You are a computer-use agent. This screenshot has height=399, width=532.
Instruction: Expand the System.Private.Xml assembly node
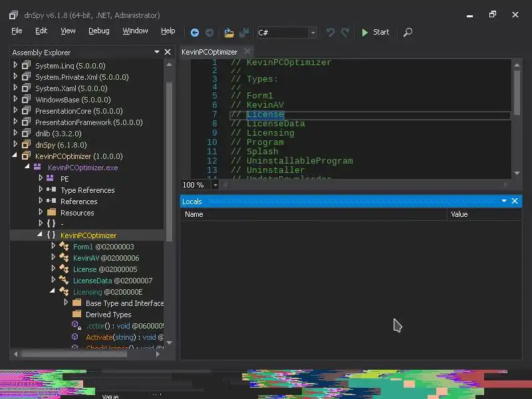point(15,76)
